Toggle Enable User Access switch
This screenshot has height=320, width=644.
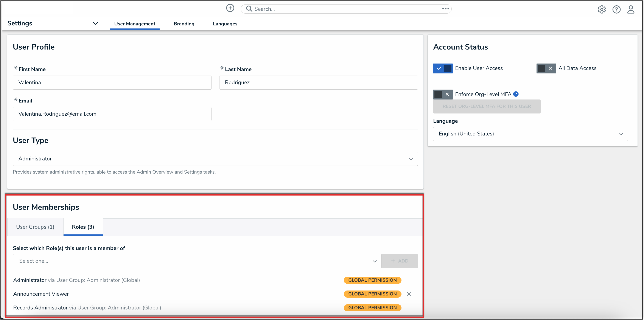443,68
